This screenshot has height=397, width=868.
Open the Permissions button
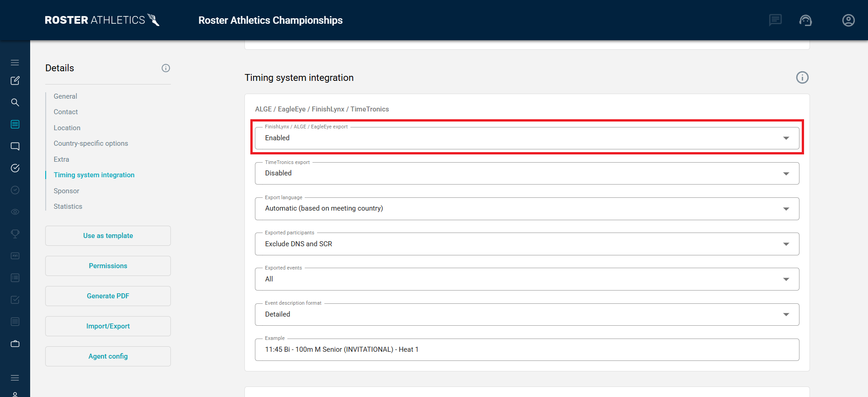coord(108,266)
